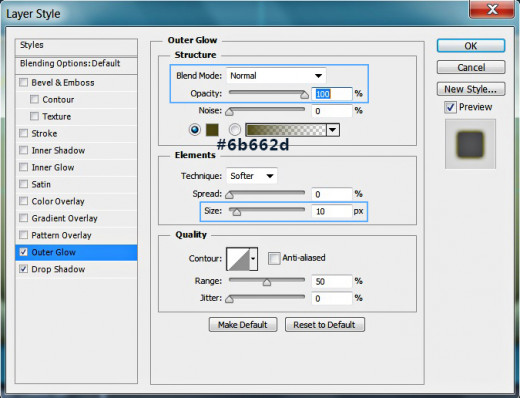This screenshot has width=520, height=398.
Task: Open the Blend Mode dropdown
Action: coord(276,76)
